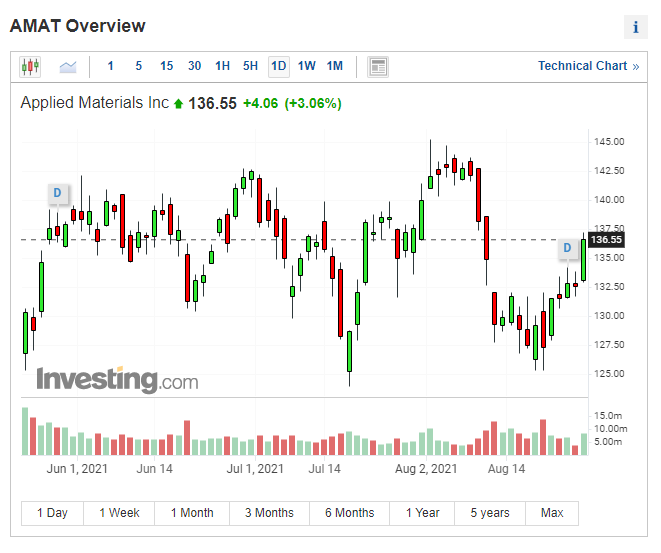
Task: Choose the 1H interval
Action: [x=223, y=66]
